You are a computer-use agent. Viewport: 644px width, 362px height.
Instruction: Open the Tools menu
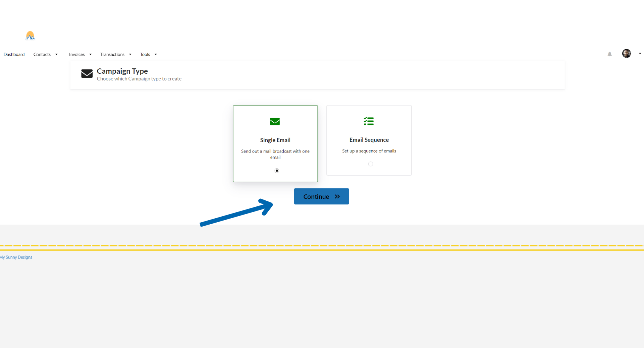[x=145, y=54]
